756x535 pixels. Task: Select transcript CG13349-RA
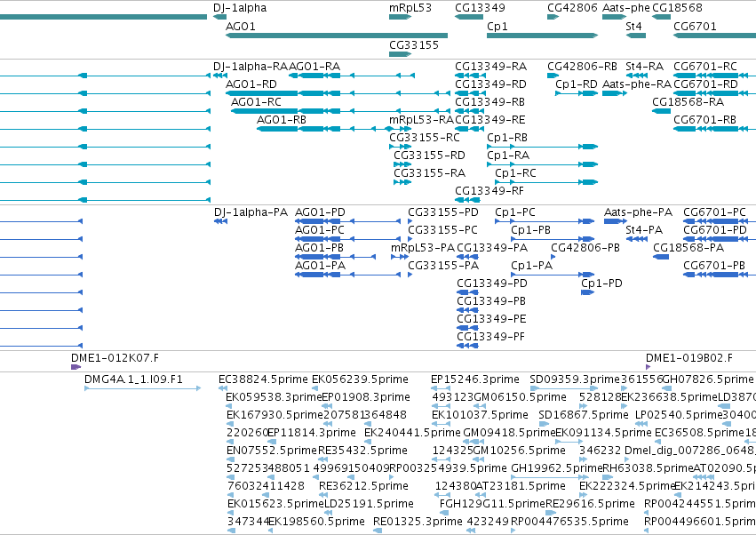coord(490,67)
